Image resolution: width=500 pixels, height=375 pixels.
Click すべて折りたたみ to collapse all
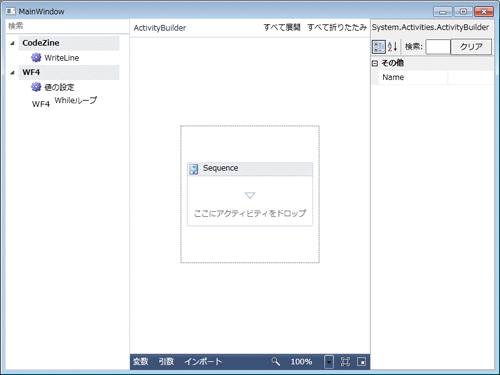click(337, 27)
